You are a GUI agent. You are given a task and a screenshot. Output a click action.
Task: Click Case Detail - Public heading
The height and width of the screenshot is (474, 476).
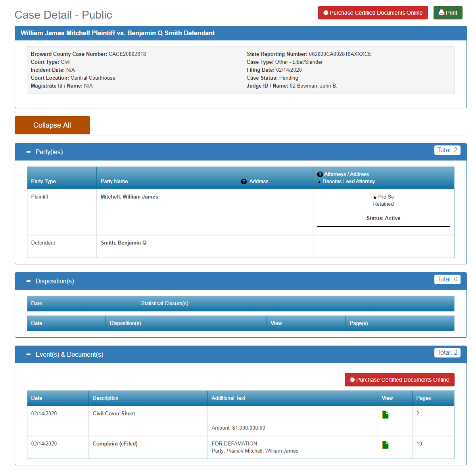[63, 15]
